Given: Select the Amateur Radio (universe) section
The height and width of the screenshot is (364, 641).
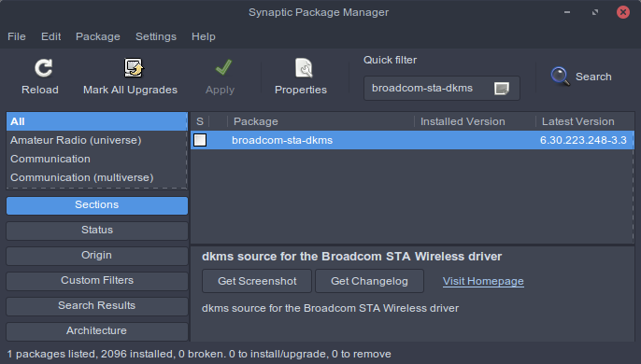Looking at the screenshot, I should pos(97,140).
